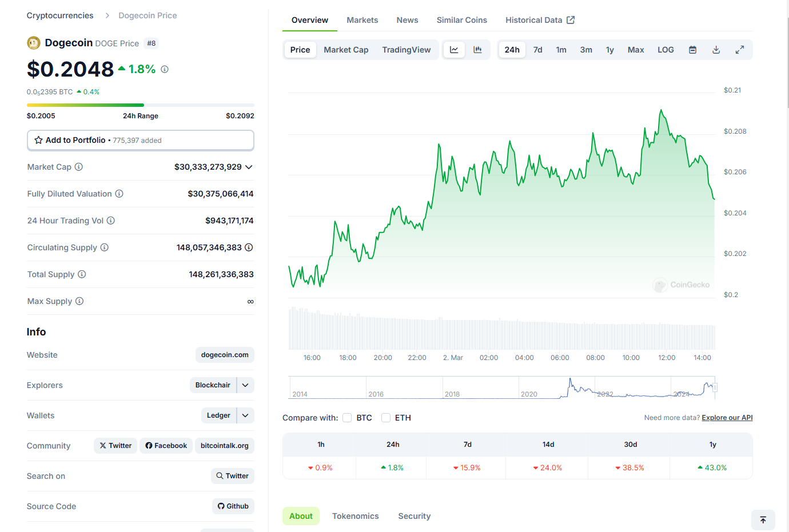
Task: Enable ETH comparison checkbox
Action: coord(386,418)
